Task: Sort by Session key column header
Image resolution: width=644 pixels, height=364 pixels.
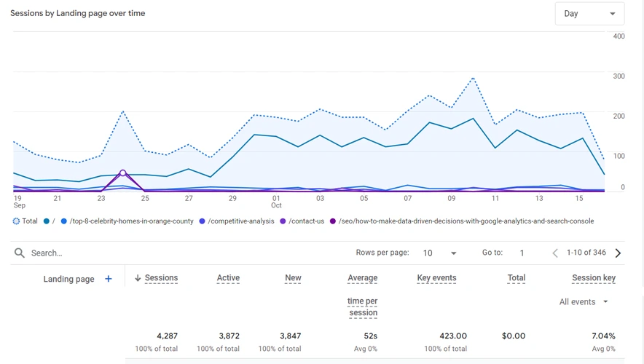Action: (594, 278)
